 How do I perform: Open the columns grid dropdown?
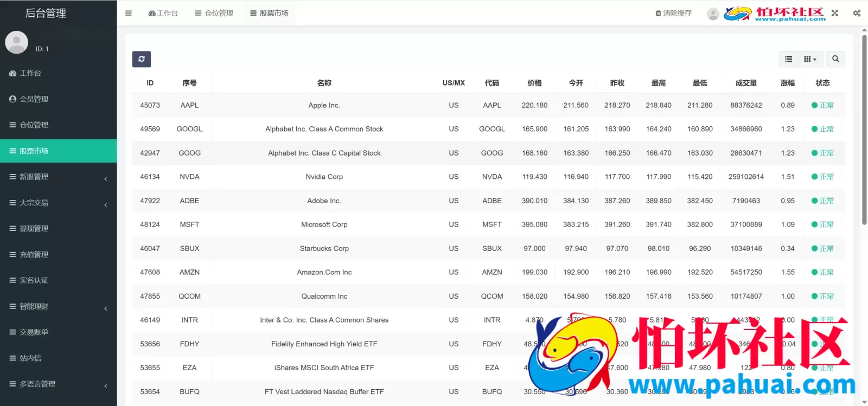pyautogui.click(x=810, y=59)
